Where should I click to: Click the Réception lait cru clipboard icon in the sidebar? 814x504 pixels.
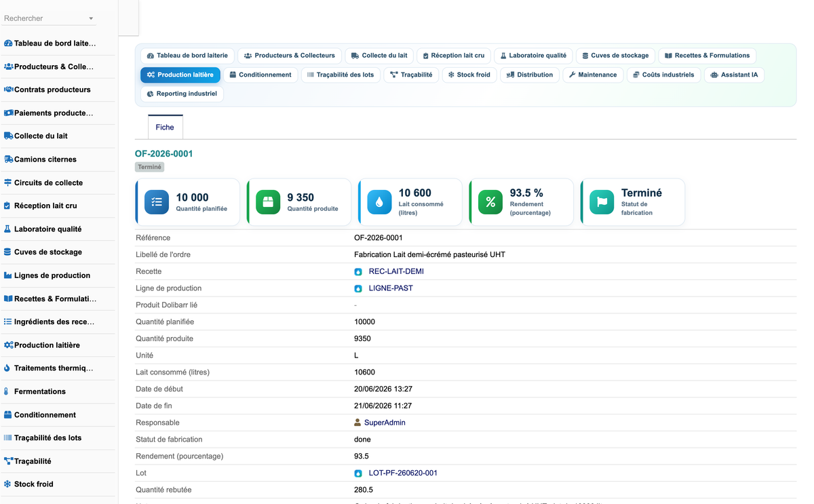[x=7, y=206]
